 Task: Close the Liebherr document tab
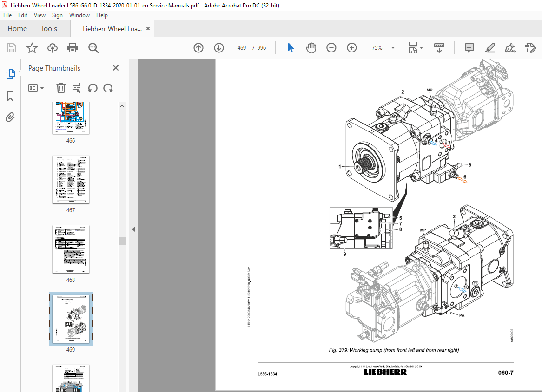[148, 29]
